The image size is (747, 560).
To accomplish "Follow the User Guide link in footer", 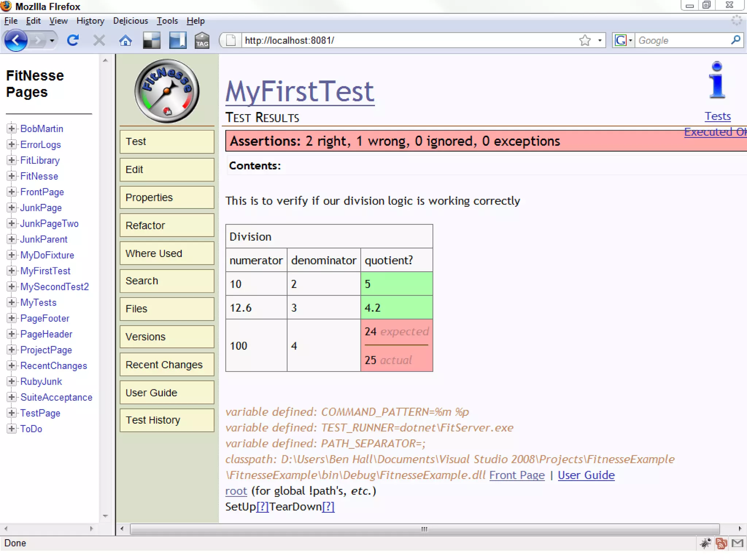I will tap(586, 475).
